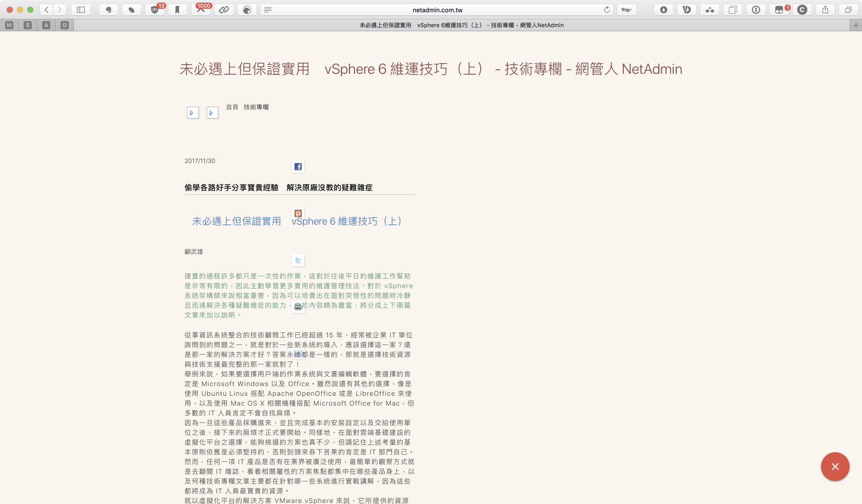Show the tab overview
Image resolution: width=862 pixels, height=504 pixels.
click(849, 10)
